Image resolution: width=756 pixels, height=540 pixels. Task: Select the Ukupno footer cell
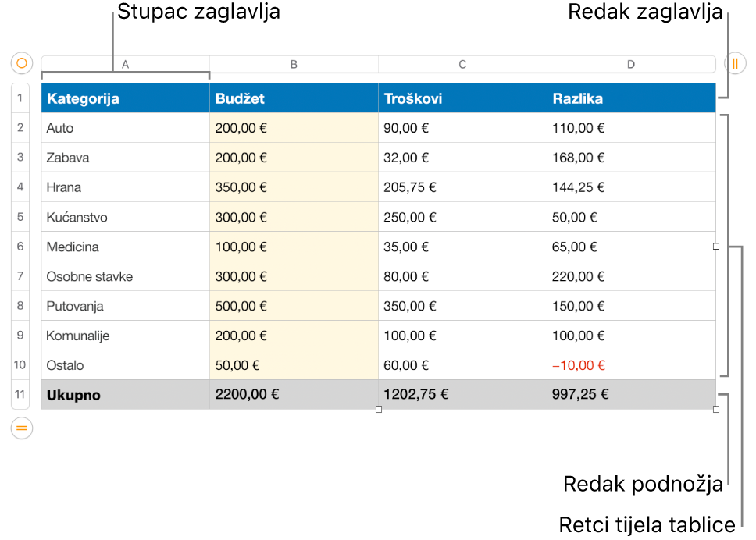click(126, 395)
